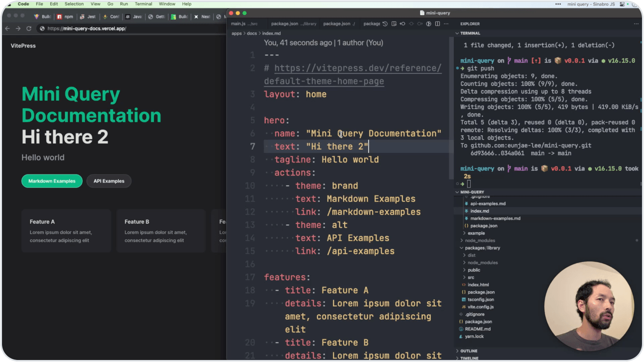Switch to the npm browser tab
Screen dimensions: 644x362
(64, 17)
